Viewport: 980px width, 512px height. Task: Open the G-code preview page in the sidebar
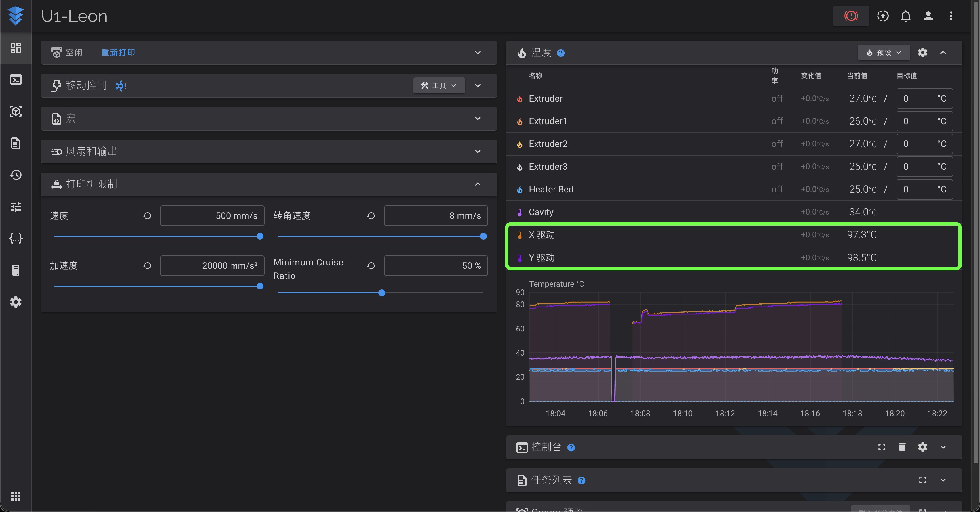[16, 111]
